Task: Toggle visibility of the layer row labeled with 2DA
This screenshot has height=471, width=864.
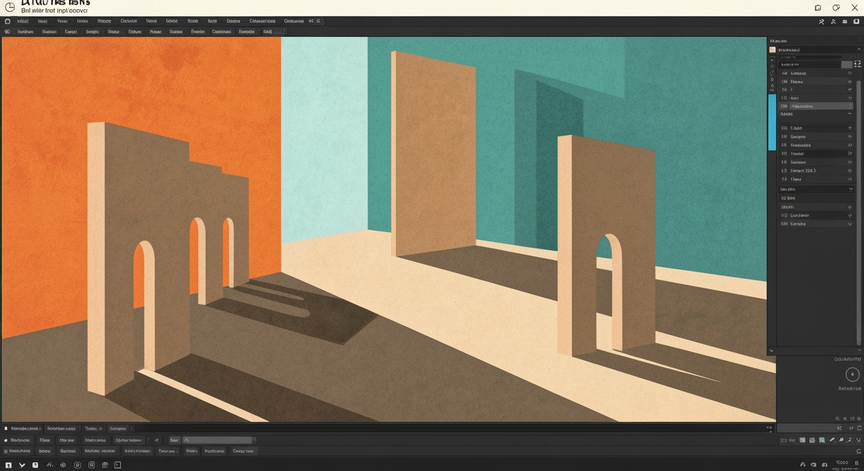Action: (x=850, y=171)
